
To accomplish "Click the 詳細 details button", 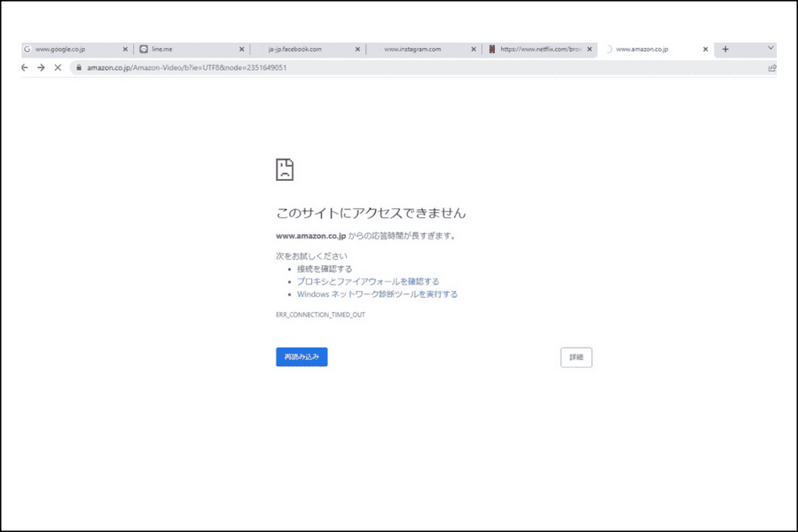I will pos(576,357).
